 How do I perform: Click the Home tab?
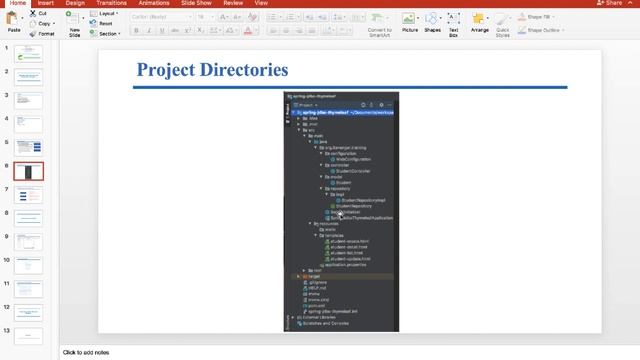click(18, 3)
